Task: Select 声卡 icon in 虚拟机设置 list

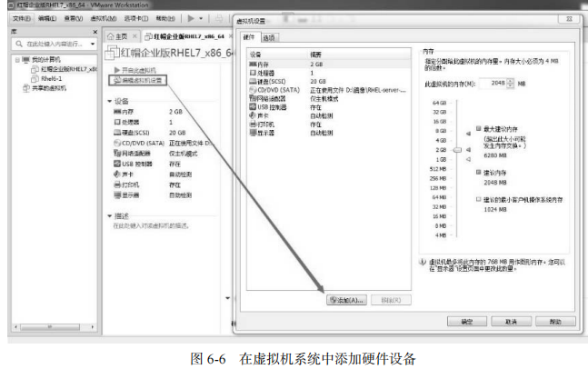Action: pyautogui.click(x=254, y=115)
